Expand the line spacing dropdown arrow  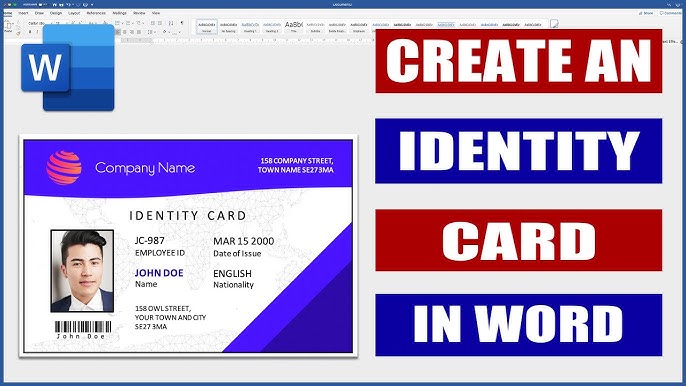(155, 32)
